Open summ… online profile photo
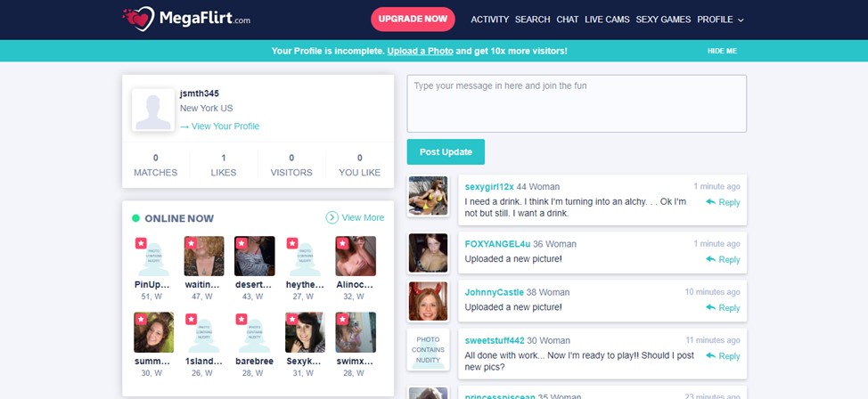Image resolution: width=868 pixels, height=399 pixels. 154,332
